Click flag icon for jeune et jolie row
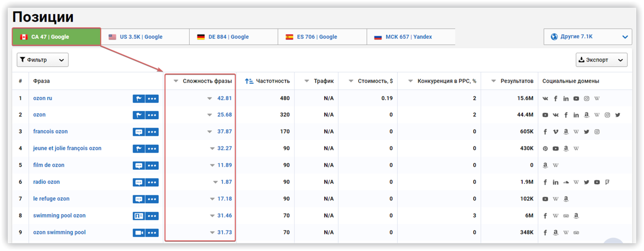The height and width of the screenshot is (251, 644). pos(139,149)
